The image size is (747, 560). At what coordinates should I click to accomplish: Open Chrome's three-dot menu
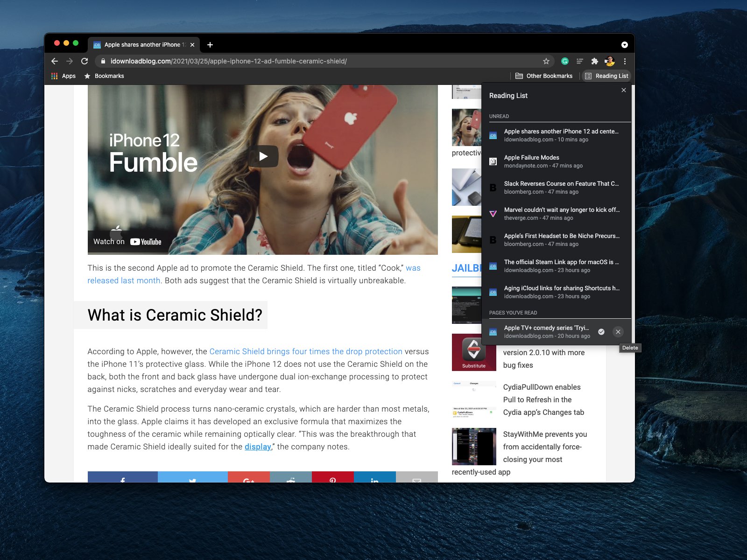pyautogui.click(x=625, y=61)
